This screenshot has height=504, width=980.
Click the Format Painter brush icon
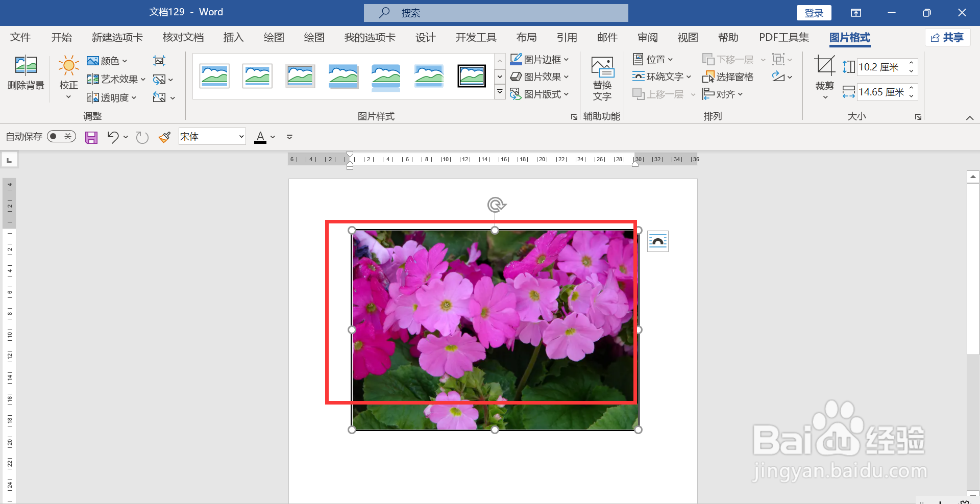164,137
